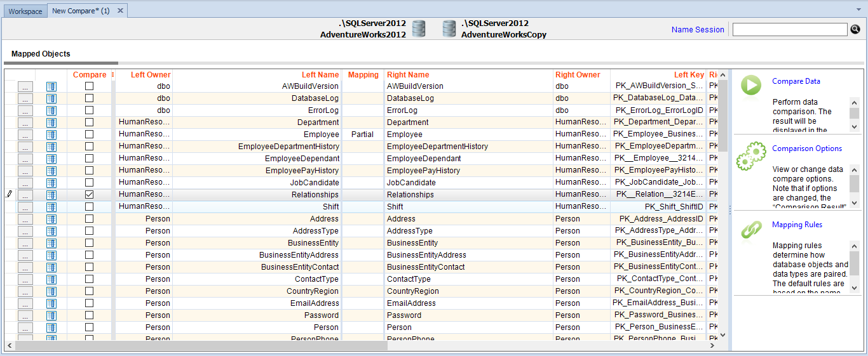Image resolution: width=868 pixels, height=356 pixels.
Task: Tick the compare checkbox for ErrorLog
Action: (89, 110)
